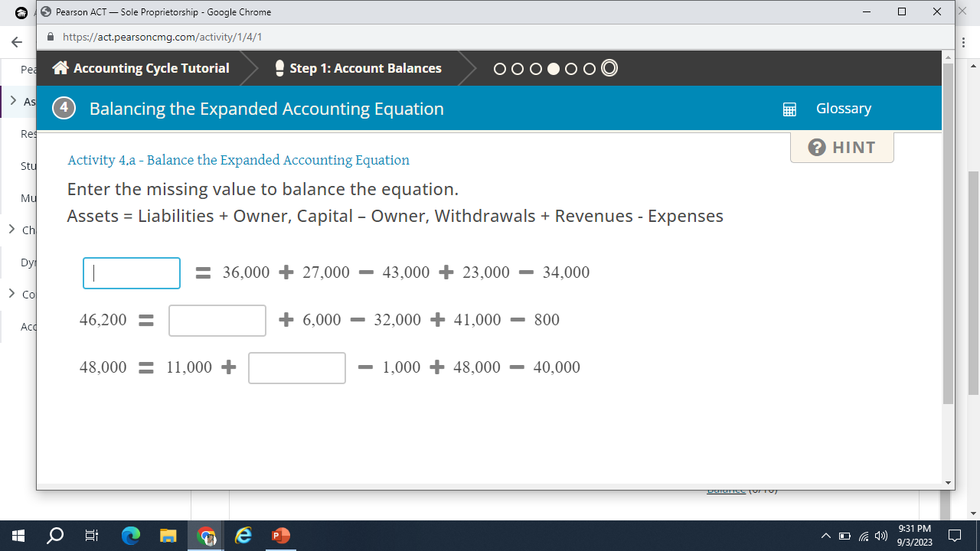
Task: Open the Windows Start menu
Action: pos(18,536)
